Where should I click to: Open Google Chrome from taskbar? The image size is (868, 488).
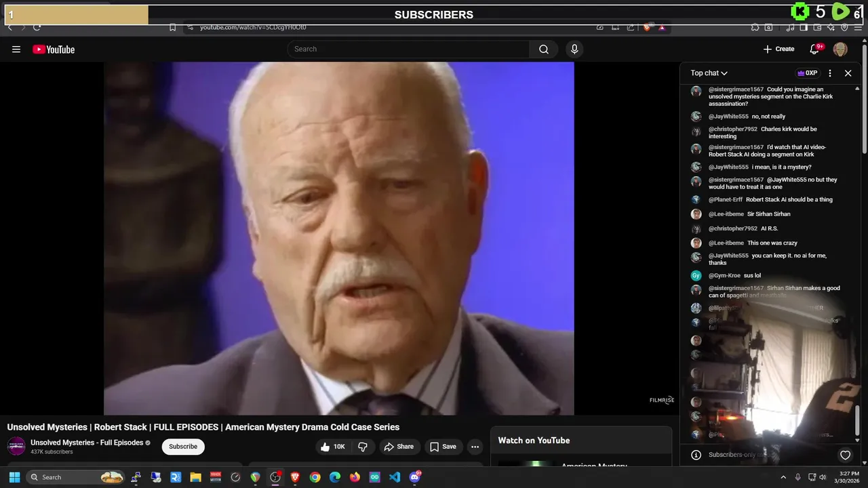click(x=315, y=477)
